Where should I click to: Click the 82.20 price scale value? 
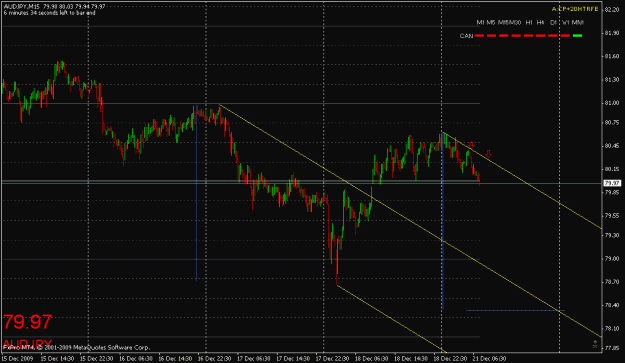pos(612,10)
